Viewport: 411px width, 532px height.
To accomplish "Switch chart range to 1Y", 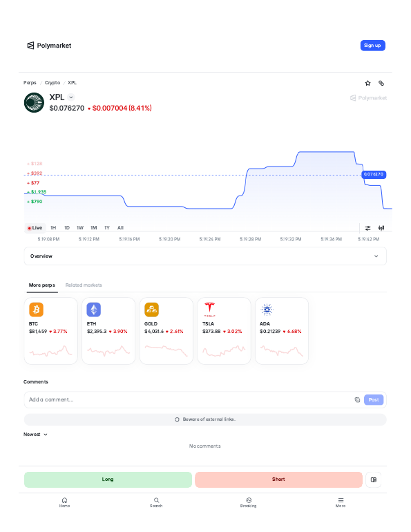I will pos(107,228).
